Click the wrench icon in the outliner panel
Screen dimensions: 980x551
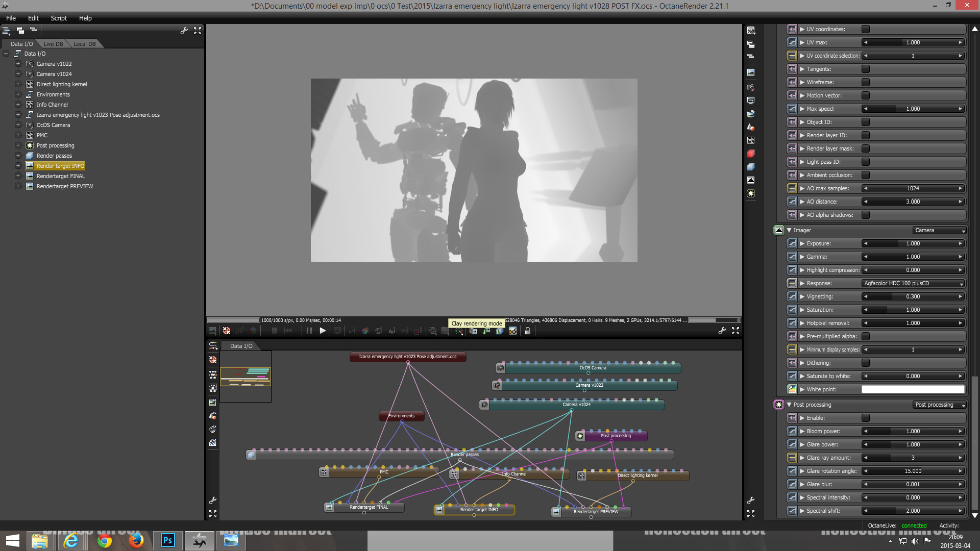click(x=184, y=31)
